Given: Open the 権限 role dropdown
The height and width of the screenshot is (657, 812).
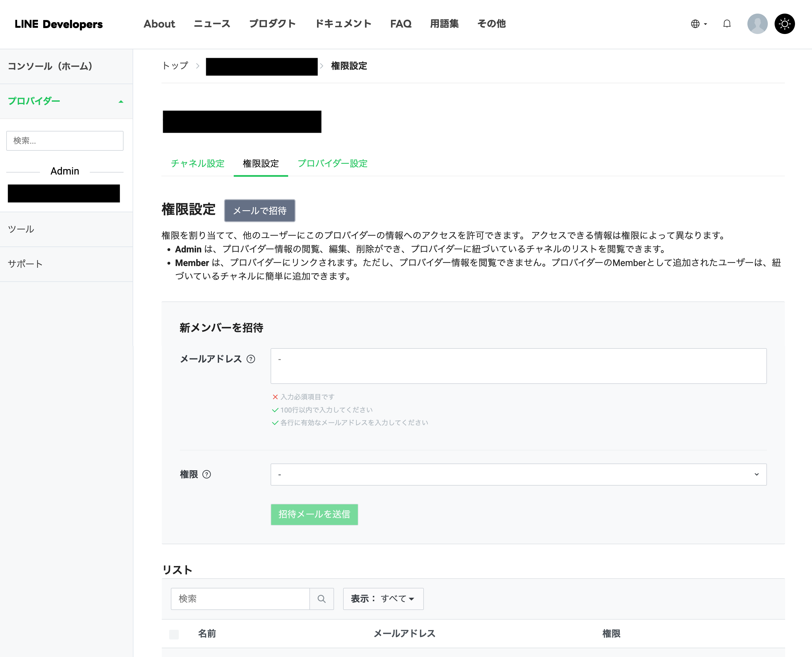Looking at the screenshot, I should click(518, 474).
